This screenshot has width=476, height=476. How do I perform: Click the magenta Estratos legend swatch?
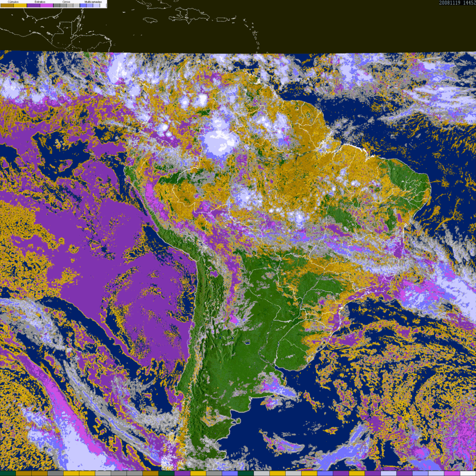pos(47,5)
